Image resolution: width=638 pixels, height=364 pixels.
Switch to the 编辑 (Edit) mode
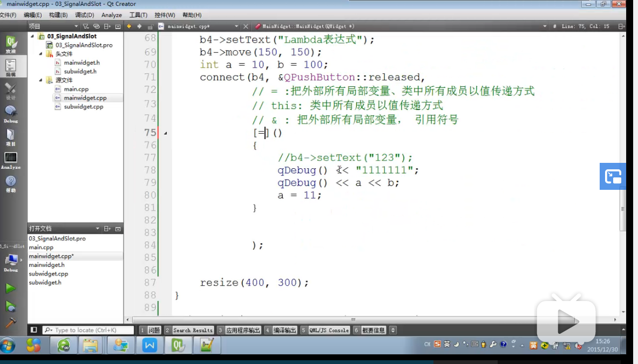coord(11,67)
